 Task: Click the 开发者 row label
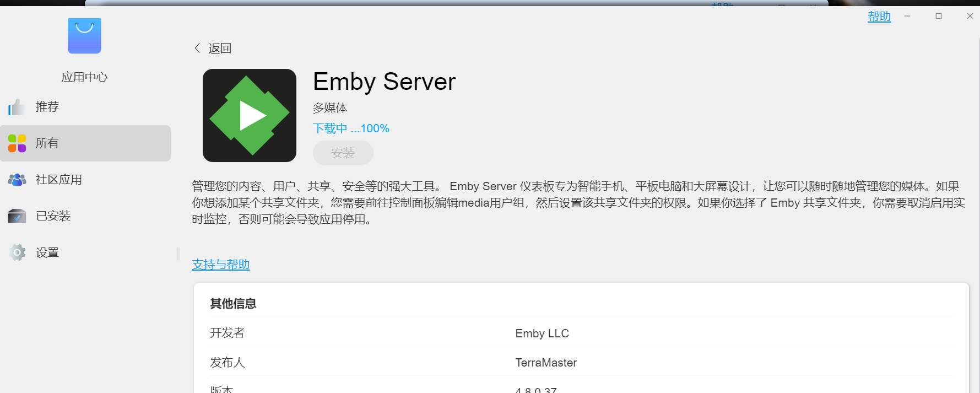pos(227,333)
